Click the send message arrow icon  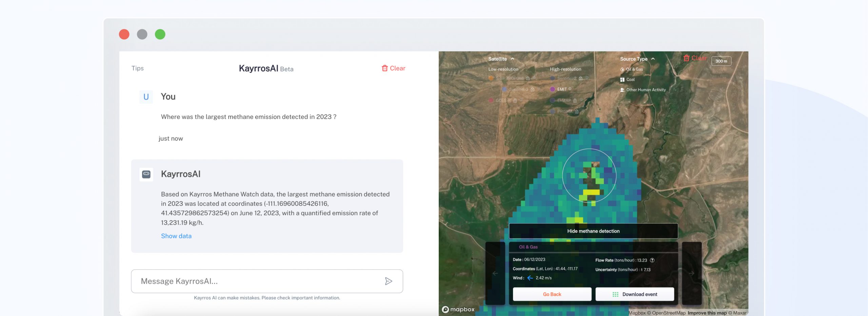389,281
